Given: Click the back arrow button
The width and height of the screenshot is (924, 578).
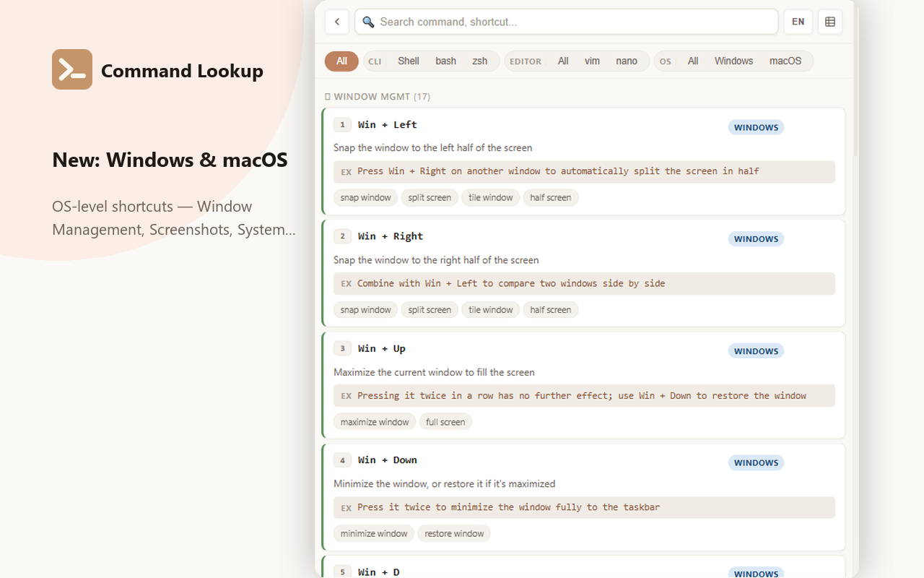Looking at the screenshot, I should coord(337,22).
